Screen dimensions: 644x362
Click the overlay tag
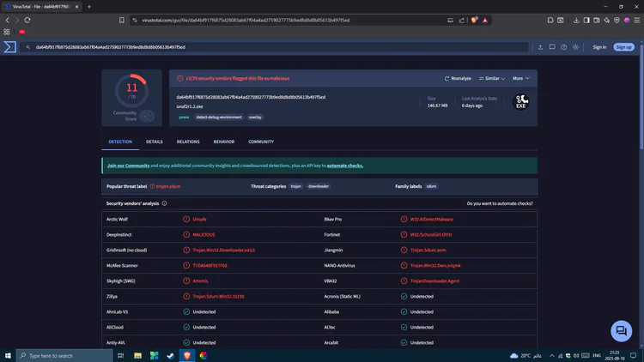tap(255, 117)
